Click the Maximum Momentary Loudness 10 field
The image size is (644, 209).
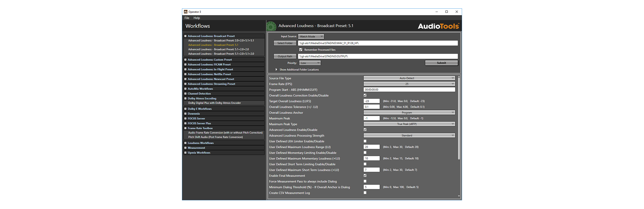pyautogui.click(x=372, y=159)
